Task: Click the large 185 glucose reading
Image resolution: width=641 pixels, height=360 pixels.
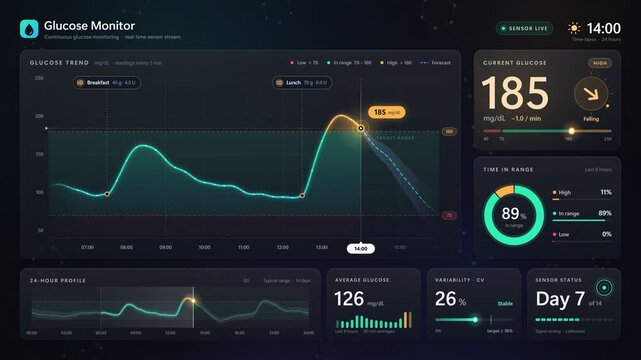Action: [x=515, y=93]
